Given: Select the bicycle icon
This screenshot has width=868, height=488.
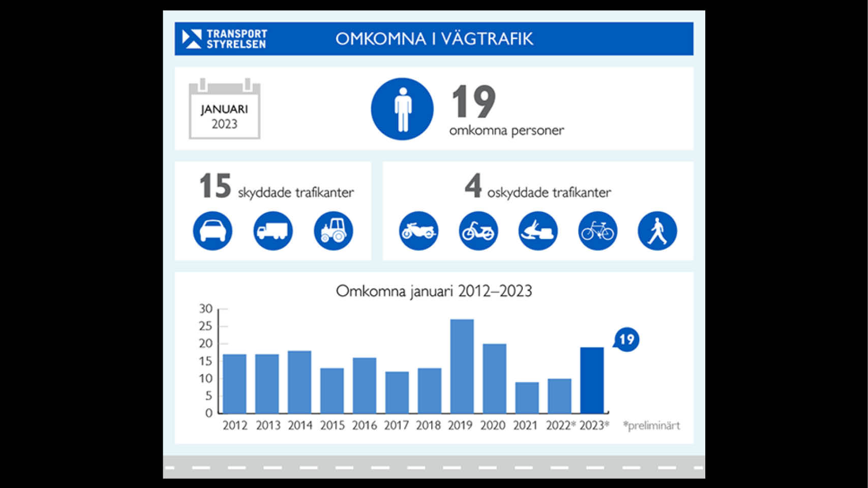Looking at the screenshot, I should pos(597,230).
